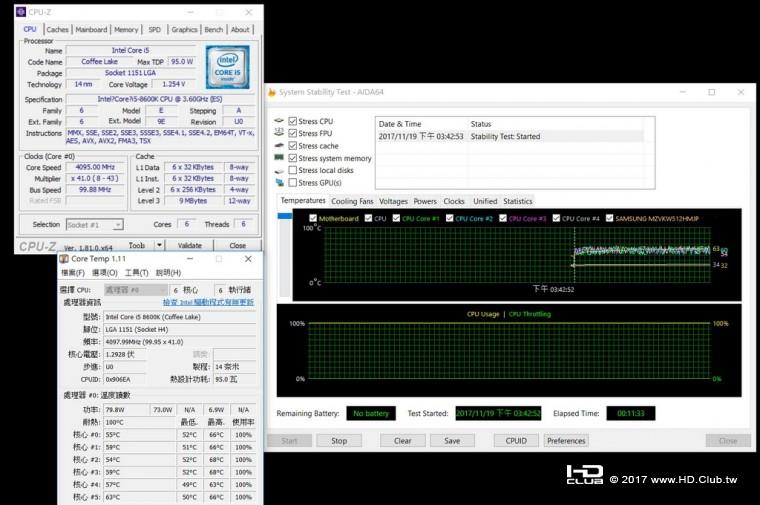Click the disk icon beside Stress local disks
The height and width of the screenshot is (505, 760).
click(x=279, y=170)
